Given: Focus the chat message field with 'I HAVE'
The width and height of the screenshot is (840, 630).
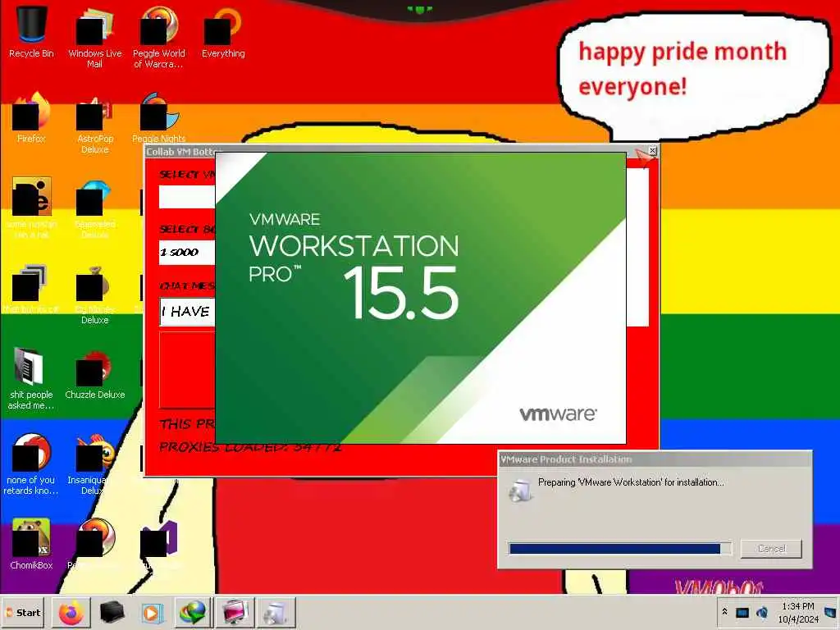Looking at the screenshot, I should pos(187,311).
